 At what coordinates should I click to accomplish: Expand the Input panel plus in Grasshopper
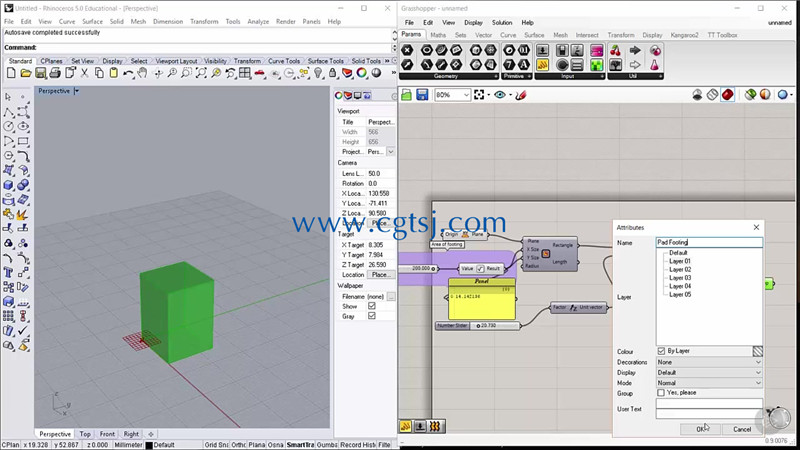603,77
